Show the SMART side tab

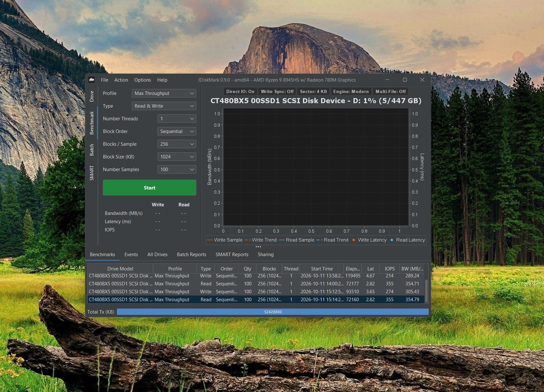pos(91,173)
